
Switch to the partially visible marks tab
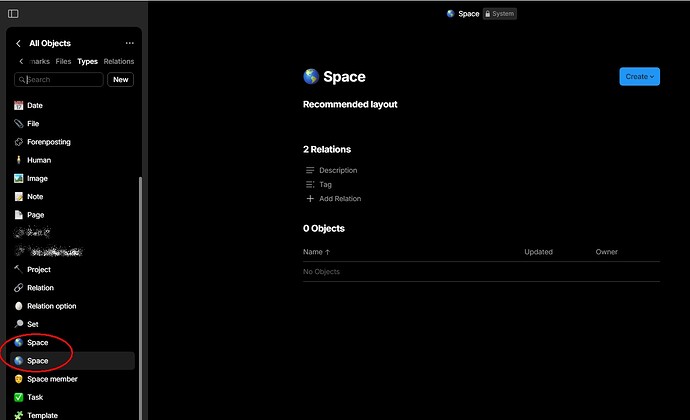click(40, 61)
